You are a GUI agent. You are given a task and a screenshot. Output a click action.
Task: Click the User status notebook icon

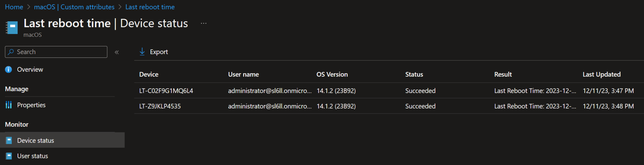coord(9,156)
